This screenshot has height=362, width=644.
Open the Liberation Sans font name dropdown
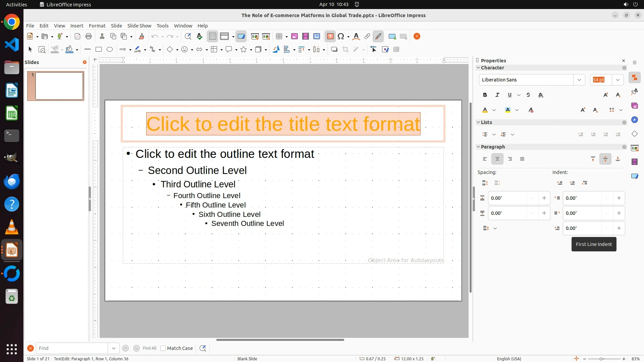(579, 80)
